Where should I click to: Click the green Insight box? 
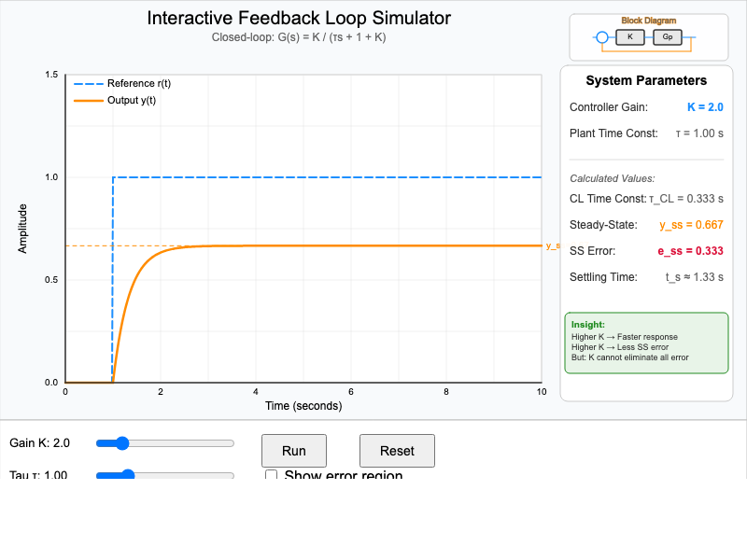(646, 343)
